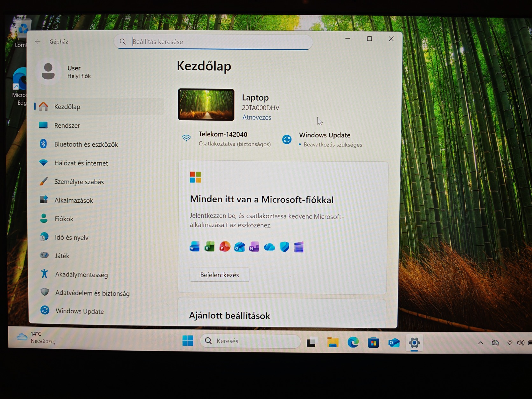Click the Settings gear icon in the taskbar

[414, 343]
